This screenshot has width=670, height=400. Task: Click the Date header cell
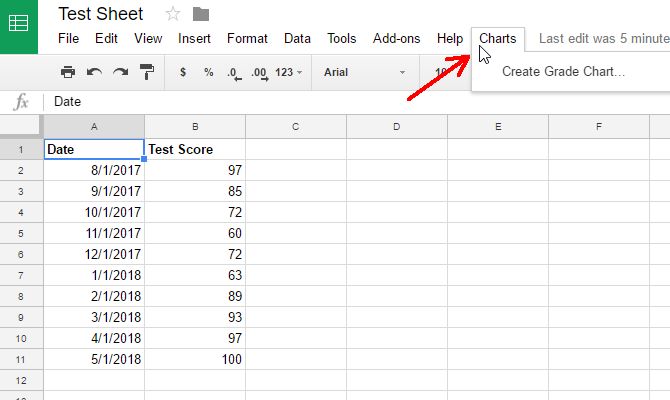pyautogui.click(x=94, y=150)
